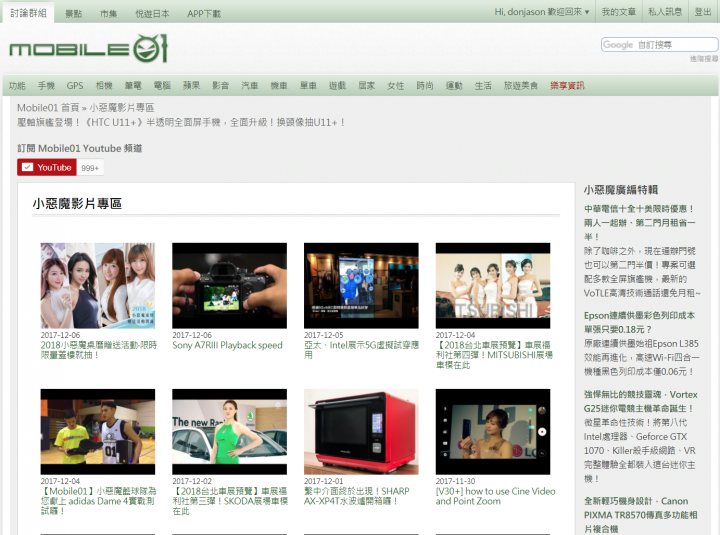Image resolution: width=720 pixels, height=535 pixels.
Task: Open the 筆電 category menu
Action: (133, 85)
